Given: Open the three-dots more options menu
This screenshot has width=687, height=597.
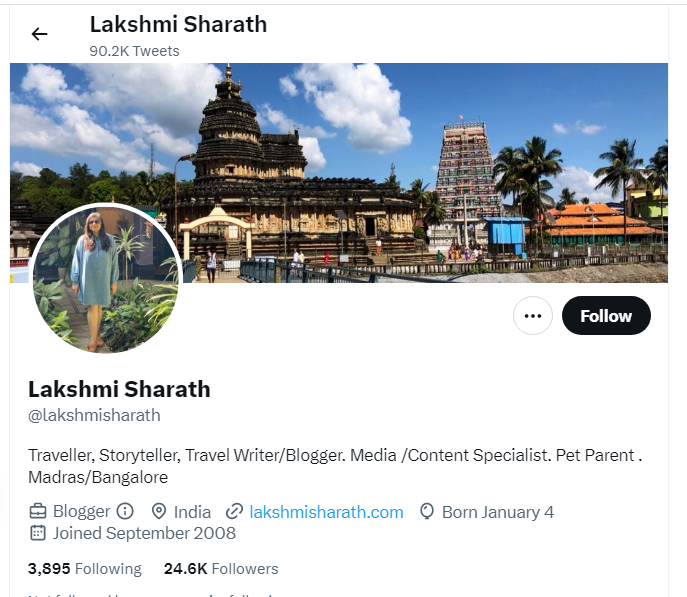Looking at the screenshot, I should click(533, 316).
